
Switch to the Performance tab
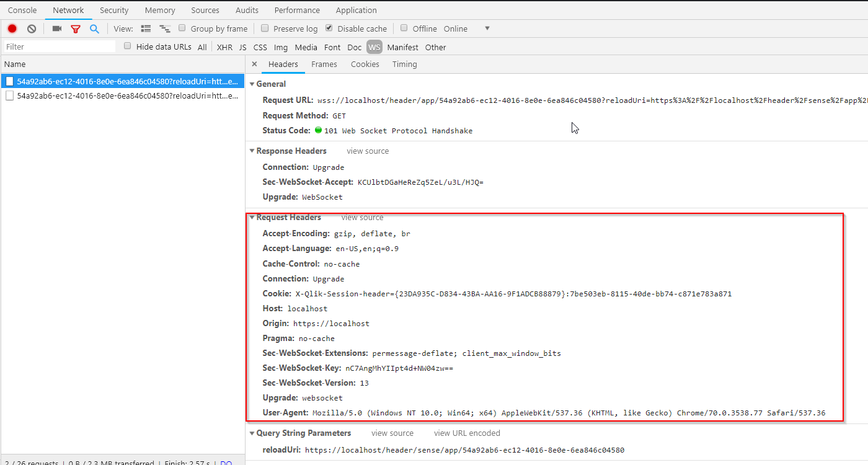[x=297, y=10]
